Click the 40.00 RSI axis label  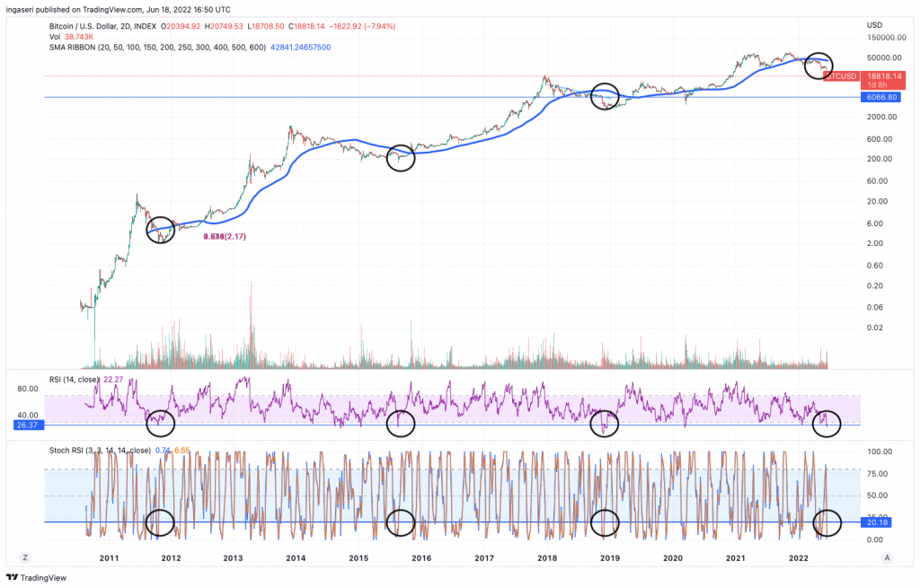point(28,415)
